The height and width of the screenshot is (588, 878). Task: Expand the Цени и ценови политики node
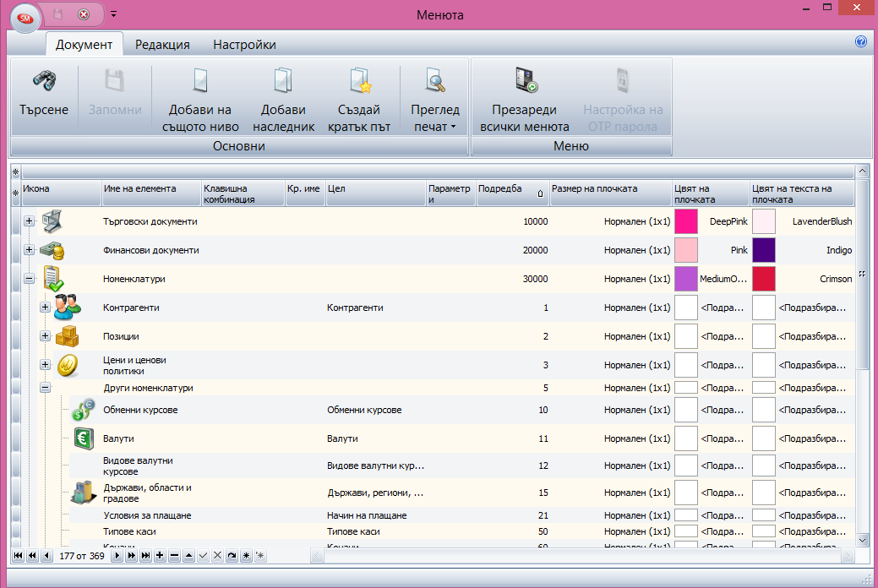(46, 365)
